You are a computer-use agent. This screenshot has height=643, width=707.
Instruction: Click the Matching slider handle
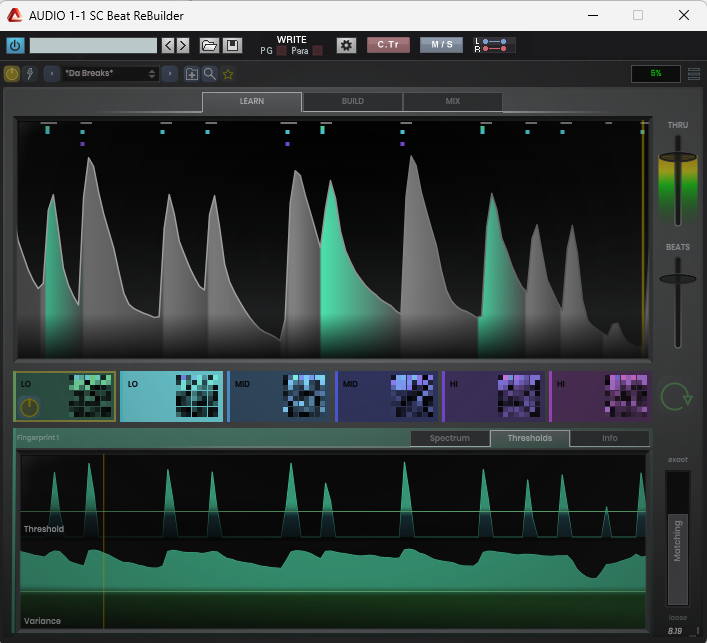click(x=678, y=559)
